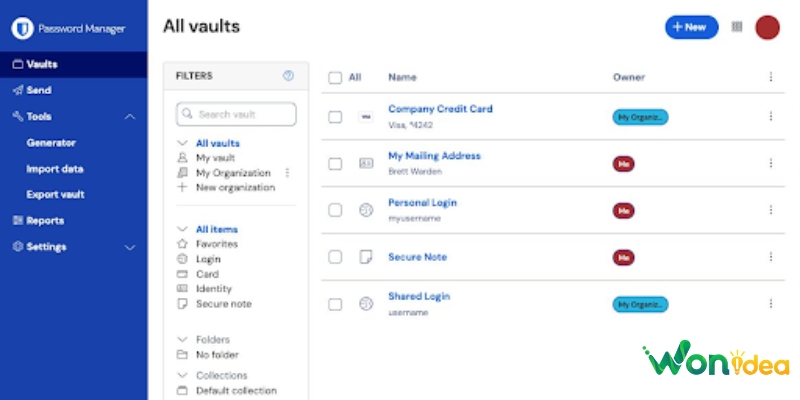Open the filters help question-mark icon
Viewport: 800px width, 400px height.
click(x=288, y=76)
